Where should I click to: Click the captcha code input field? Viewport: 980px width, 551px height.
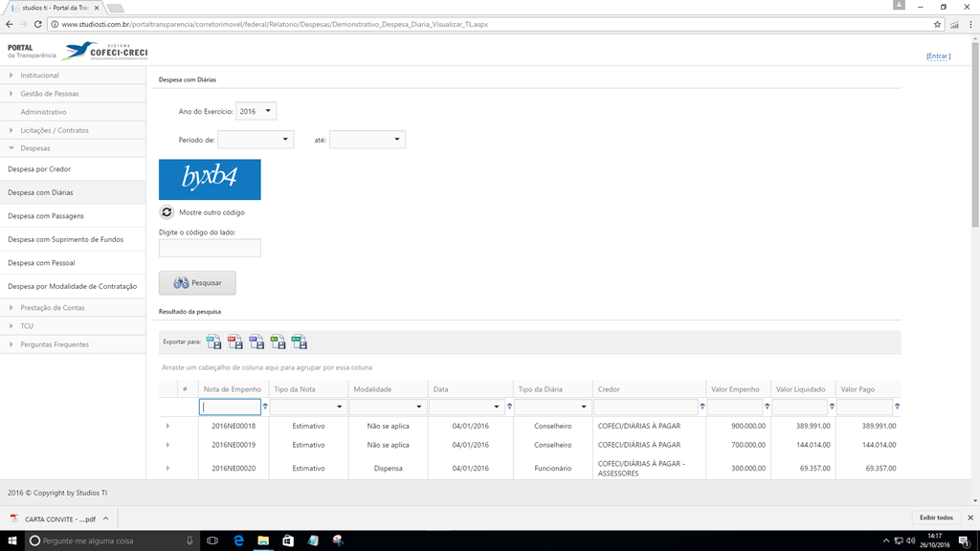point(210,249)
